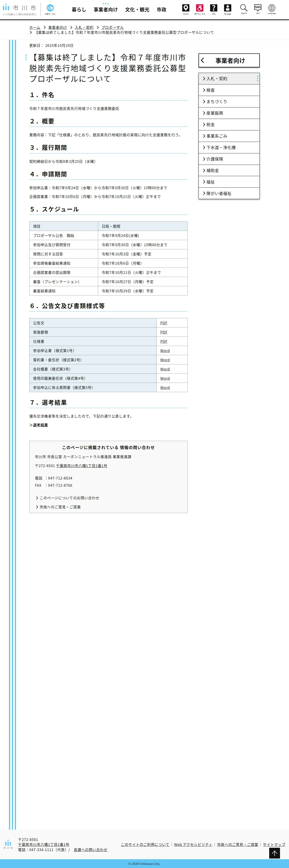Open 各課への問い合わせ footer link
Image resolution: width=289 pixels, height=868 pixels.
[x=90, y=850]
